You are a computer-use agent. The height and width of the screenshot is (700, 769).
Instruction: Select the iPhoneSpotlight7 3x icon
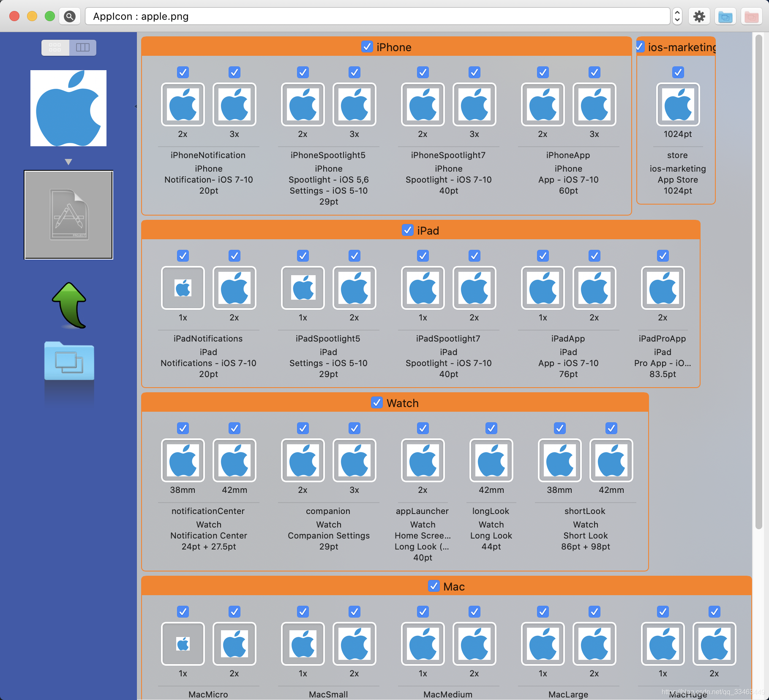[474, 104]
